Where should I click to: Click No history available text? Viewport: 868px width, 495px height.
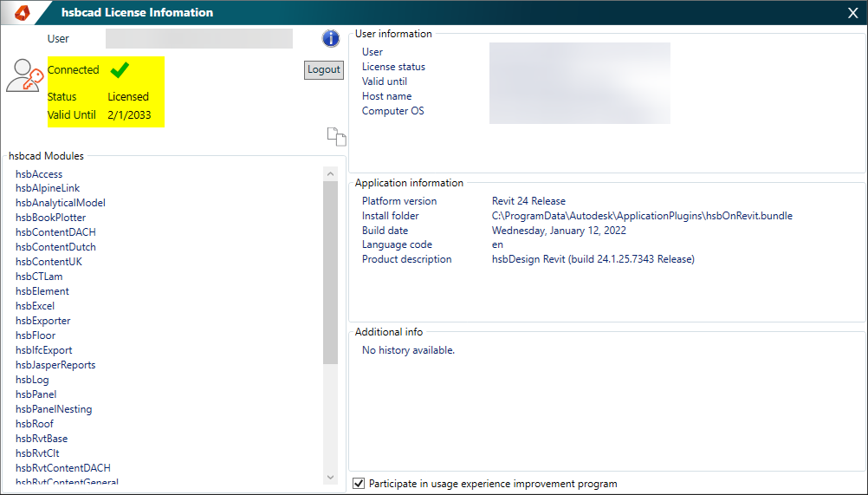point(408,350)
